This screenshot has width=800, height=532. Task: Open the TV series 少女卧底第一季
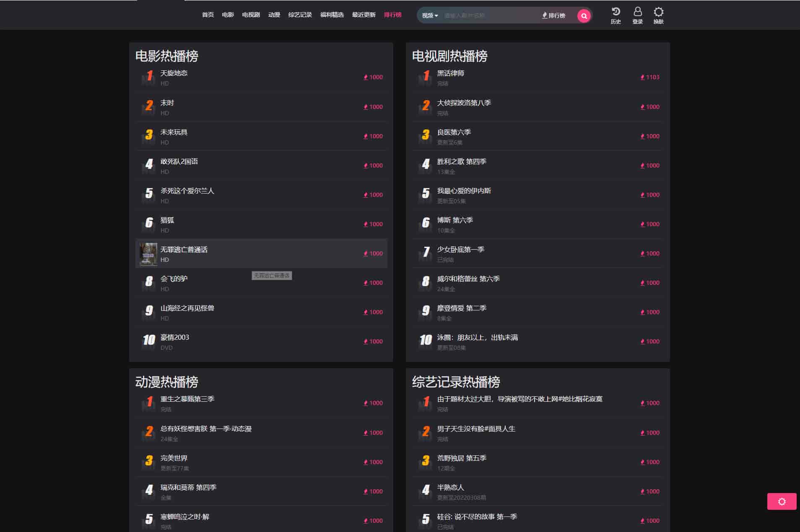tap(461, 249)
